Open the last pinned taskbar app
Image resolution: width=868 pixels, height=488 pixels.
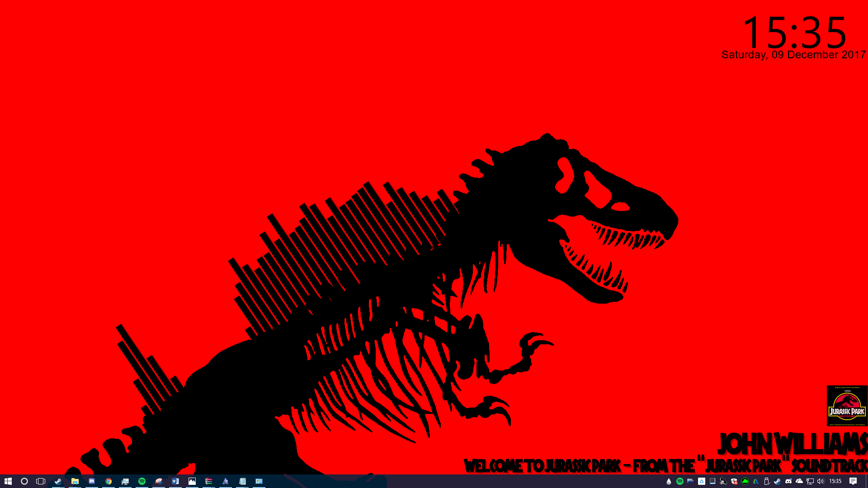click(x=259, y=481)
